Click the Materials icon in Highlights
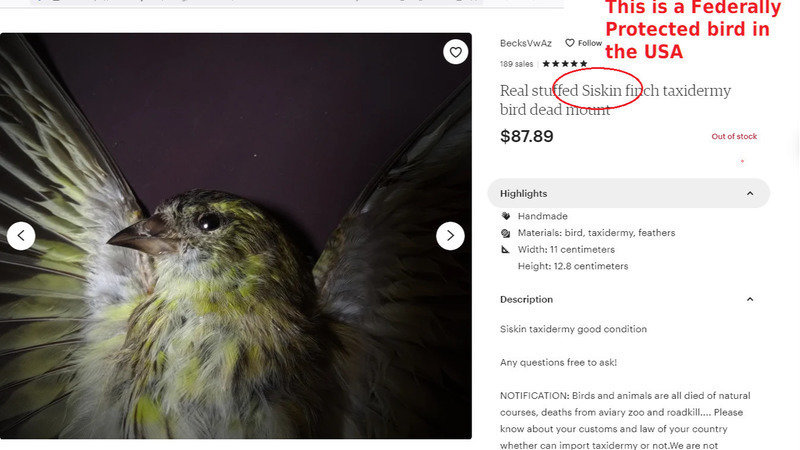The height and width of the screenshot is (450, 800). click(506, 233)
